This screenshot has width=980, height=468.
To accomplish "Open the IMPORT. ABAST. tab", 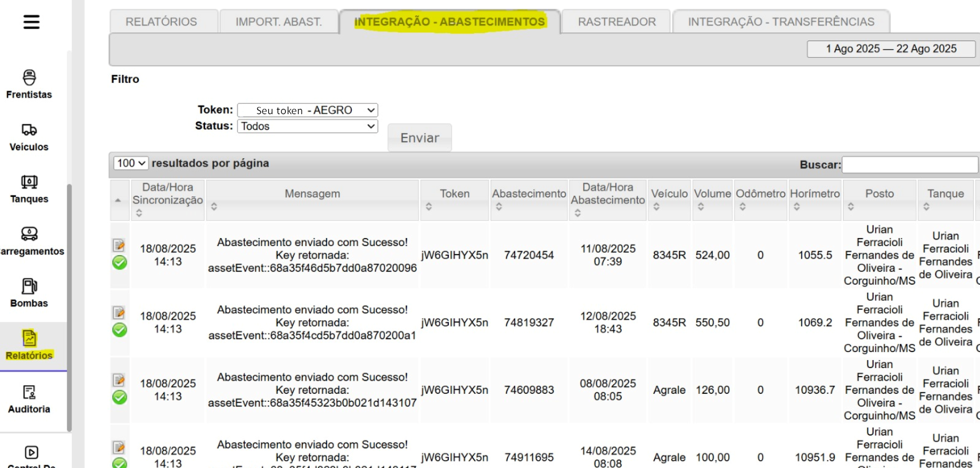I will (x=279, y=22).
